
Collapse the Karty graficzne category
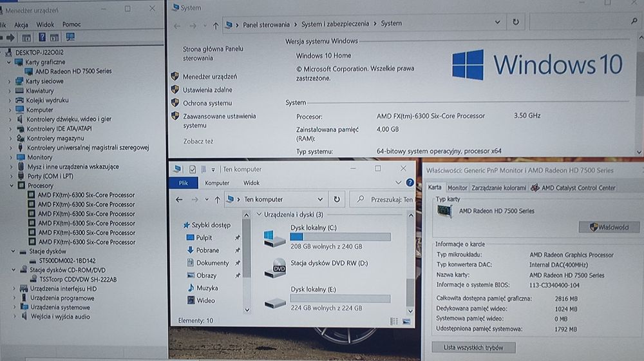pyautogui.click(x=8, y=62)
